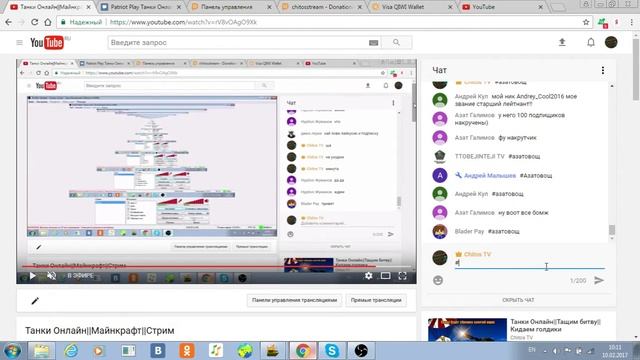The image size is (640, 360).
Task: Click the EN language indicator in tray
Action: 531,350
